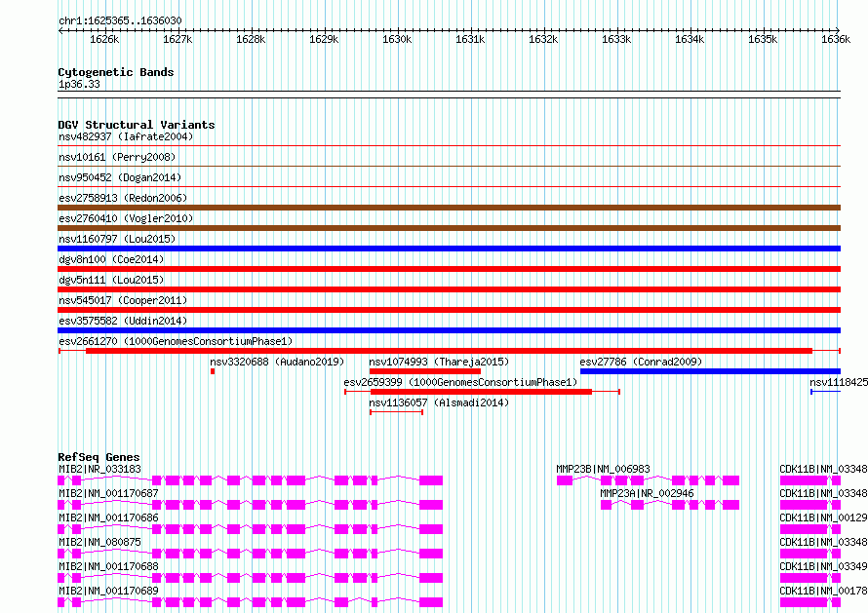Click the nsv1160797 (Lou2015) label
The image size is (868, 613).
pyautogui.click(x=117, y=239)
